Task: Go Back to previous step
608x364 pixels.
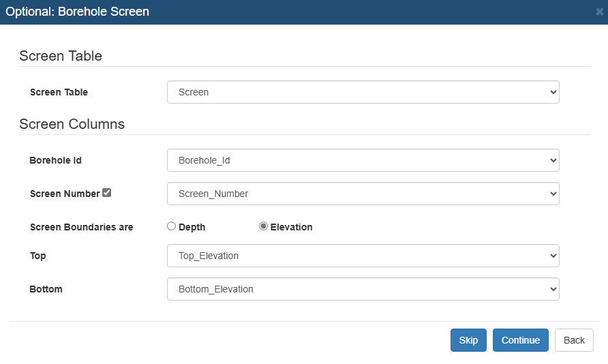Action: [x=574, y=340]
